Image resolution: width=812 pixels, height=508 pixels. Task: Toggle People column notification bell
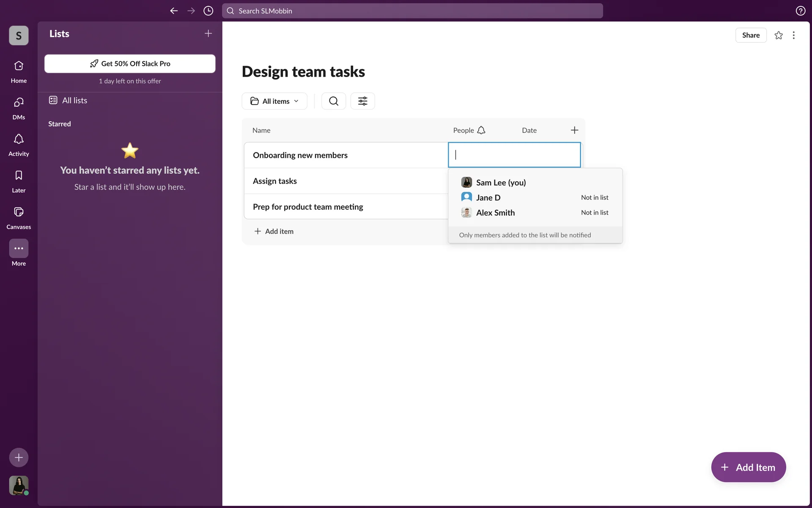coord(481,130)
